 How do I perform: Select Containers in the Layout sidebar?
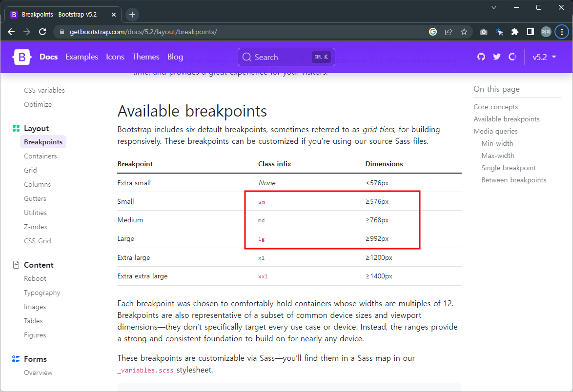40,156
